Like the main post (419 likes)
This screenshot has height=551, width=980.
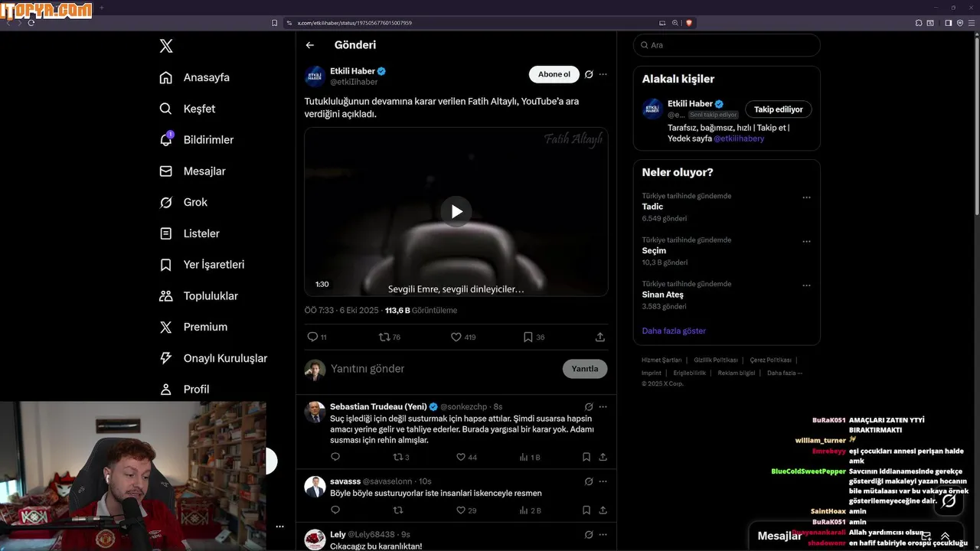point(456,337)
